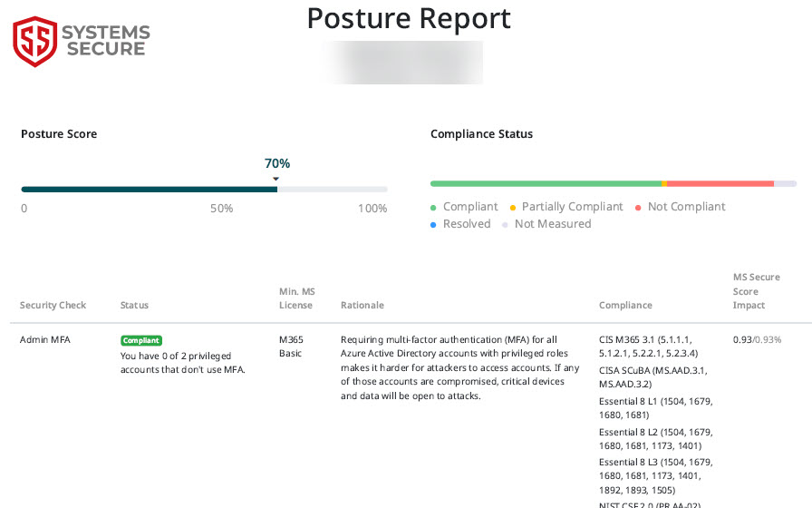Select the Status column header
The width and height of the screenshot is (812, 508).
coord(134,306)
